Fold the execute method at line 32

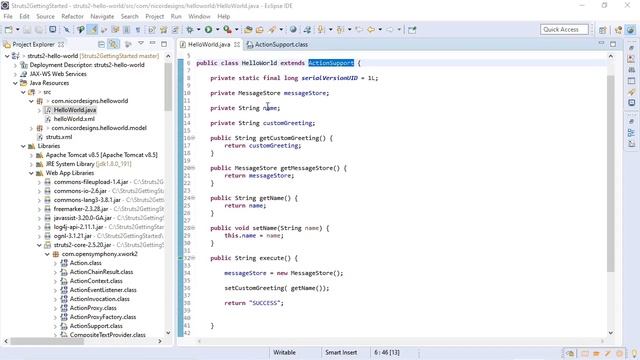pos(193,258)
